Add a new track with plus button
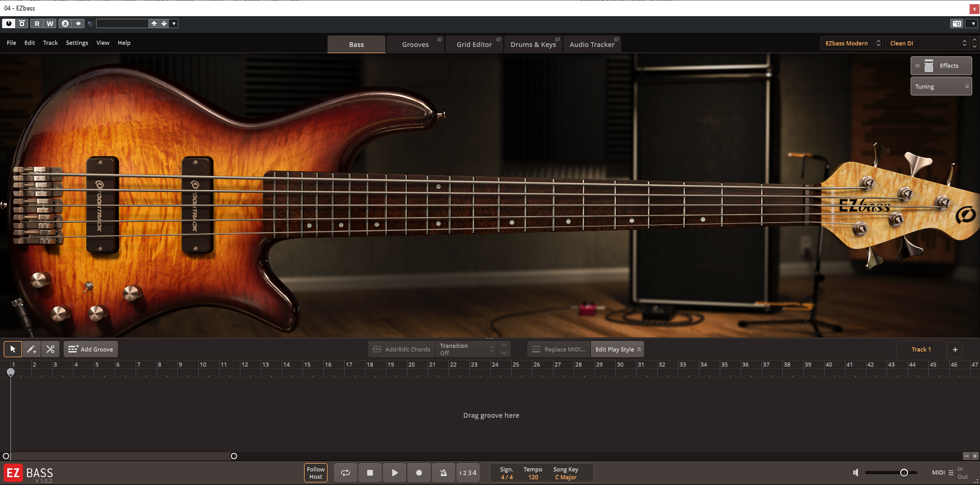This screenshot has height=485, width=980. pyautogui.click(x=955, y=349)
